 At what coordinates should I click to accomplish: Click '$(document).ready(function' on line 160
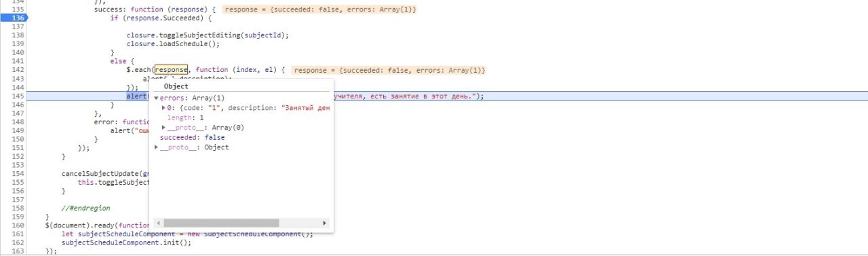click(x=96, y=225)
